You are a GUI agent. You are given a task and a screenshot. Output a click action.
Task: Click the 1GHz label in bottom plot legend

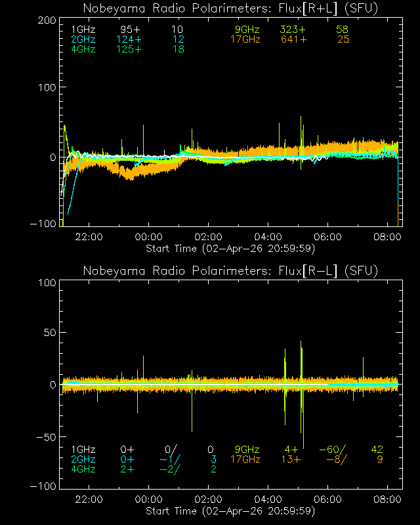pos(83,450)
